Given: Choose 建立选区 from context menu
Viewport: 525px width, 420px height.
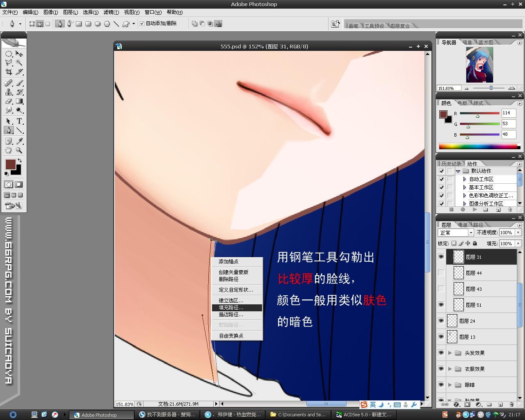Looking at the screenshot, I should click(x=237, y=301).
